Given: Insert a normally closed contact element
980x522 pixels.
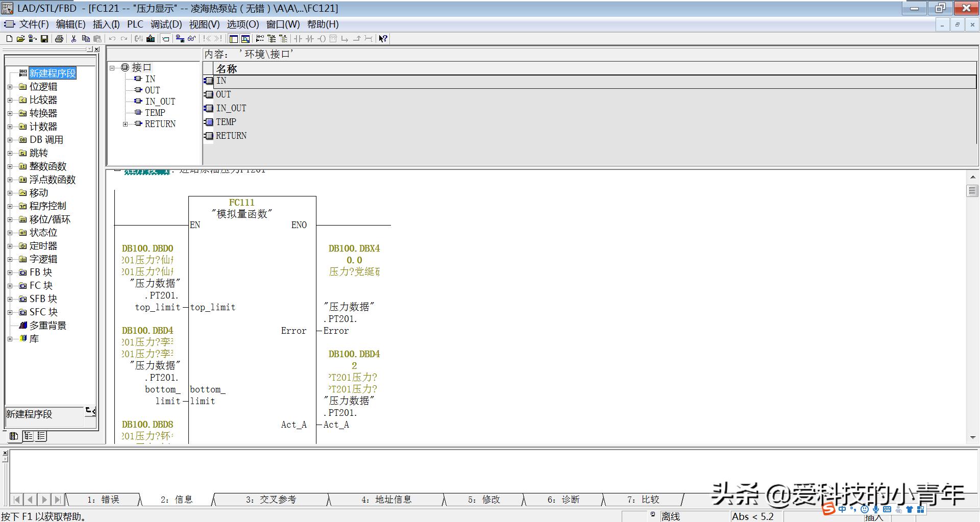Looking at the screenshot, I should click(310, 39).
